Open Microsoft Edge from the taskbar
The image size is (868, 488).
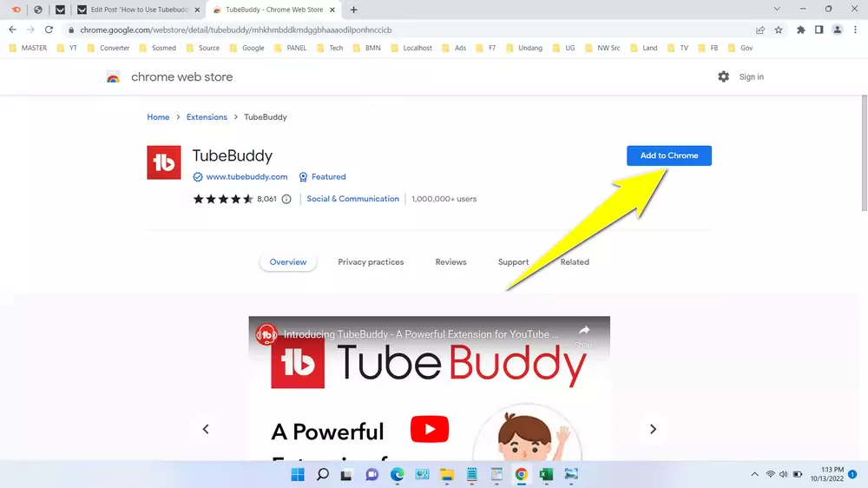[397, 475]
